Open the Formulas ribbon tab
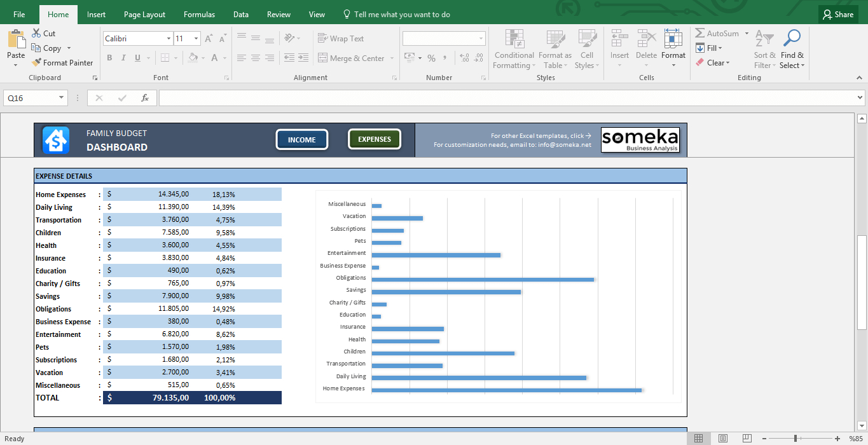Screen dimensions: 868x445 tap(199, 14)
